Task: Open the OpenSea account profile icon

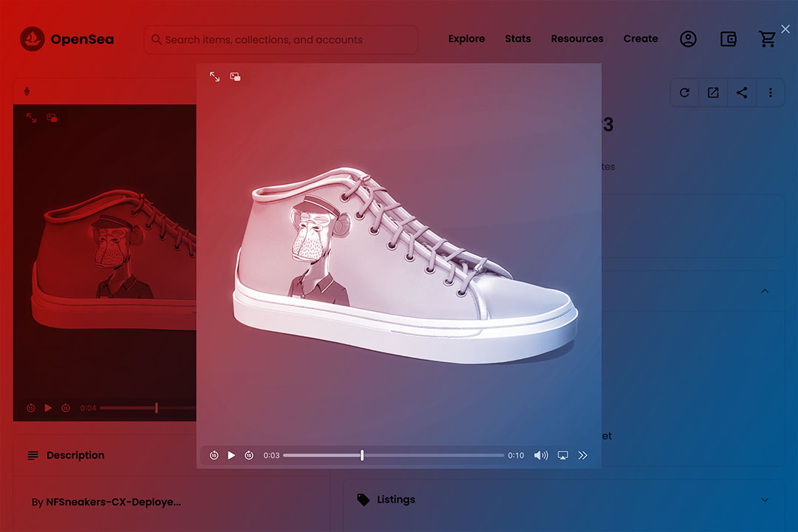Action: (x=688, y=39)
